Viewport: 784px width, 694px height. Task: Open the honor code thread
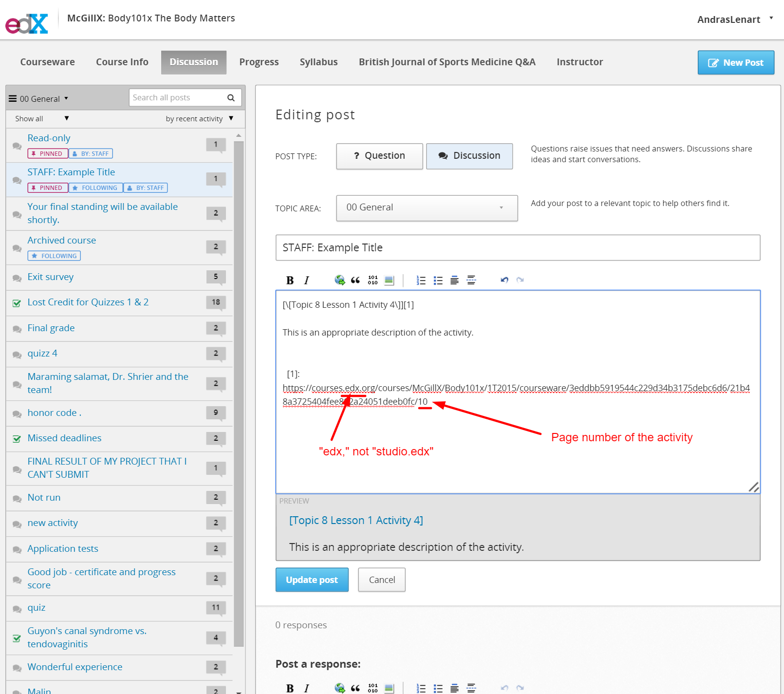(119, 413)
